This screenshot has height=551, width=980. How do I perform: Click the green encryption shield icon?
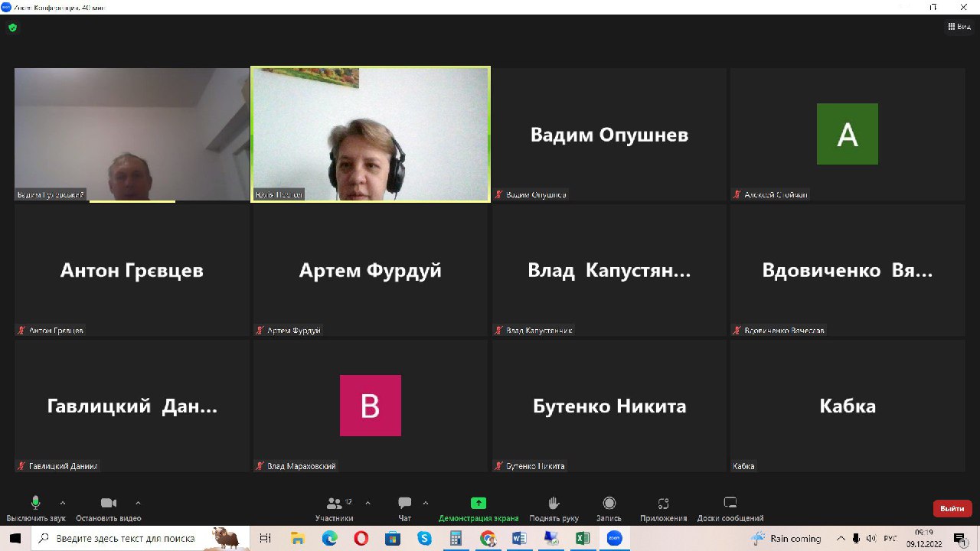(12, 28)
